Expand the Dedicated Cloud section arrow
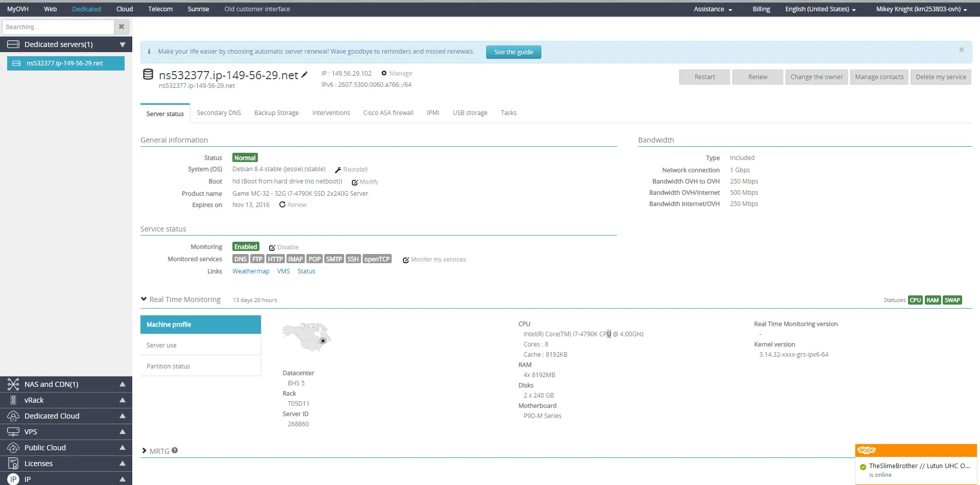 coord(123,416)
